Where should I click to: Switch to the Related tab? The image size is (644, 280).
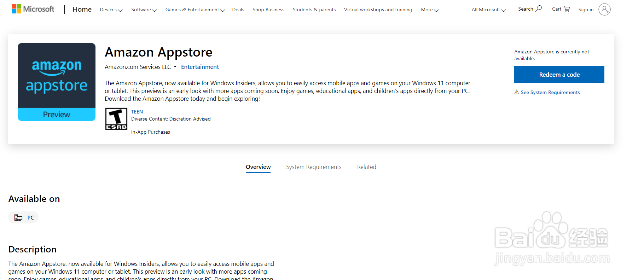click(x=367, y=167)
